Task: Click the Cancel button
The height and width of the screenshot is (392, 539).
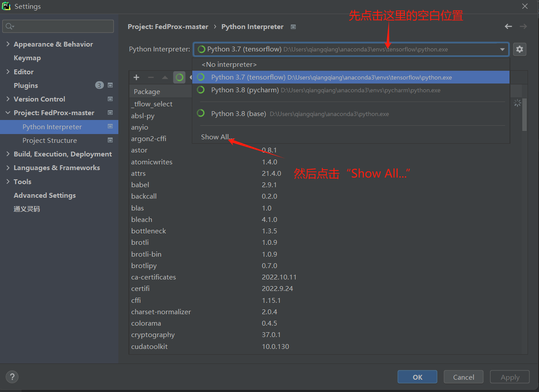Action: [464, 377]
